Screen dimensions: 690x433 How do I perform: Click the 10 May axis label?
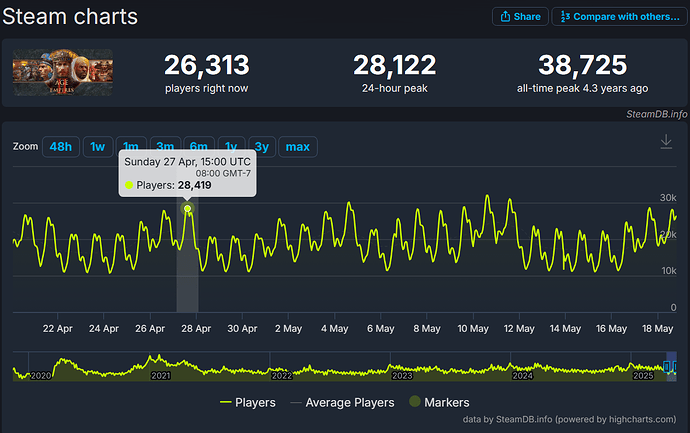[x=473, y=329]
